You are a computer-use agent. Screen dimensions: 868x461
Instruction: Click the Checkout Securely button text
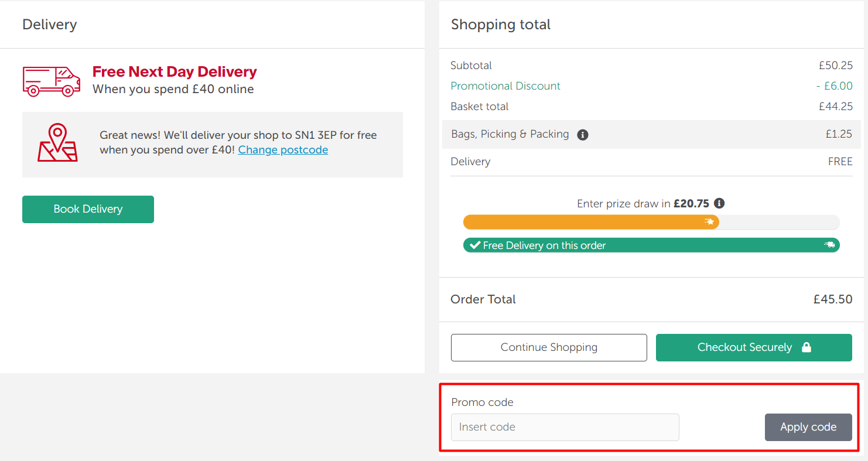(x=744, y=347)
